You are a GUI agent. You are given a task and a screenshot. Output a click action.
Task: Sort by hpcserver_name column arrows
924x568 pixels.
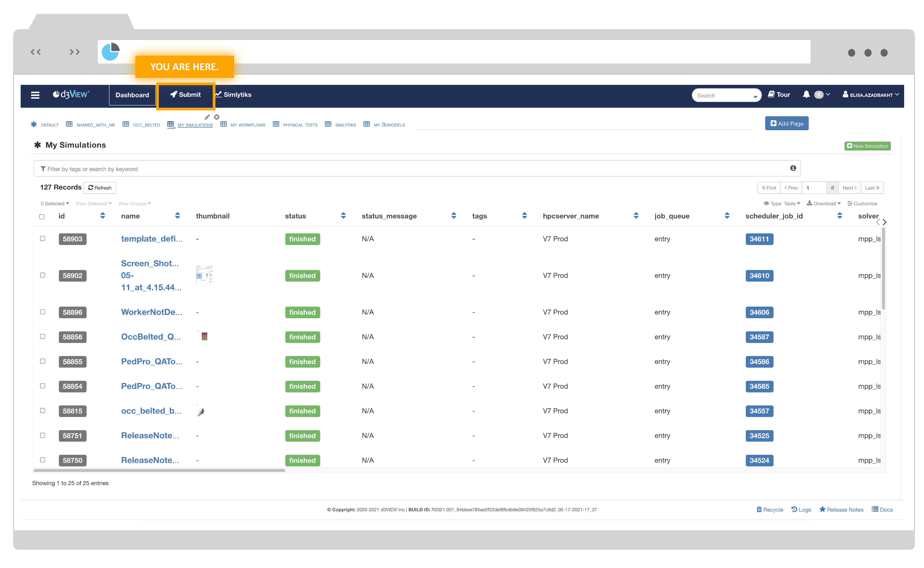point(636,216)
